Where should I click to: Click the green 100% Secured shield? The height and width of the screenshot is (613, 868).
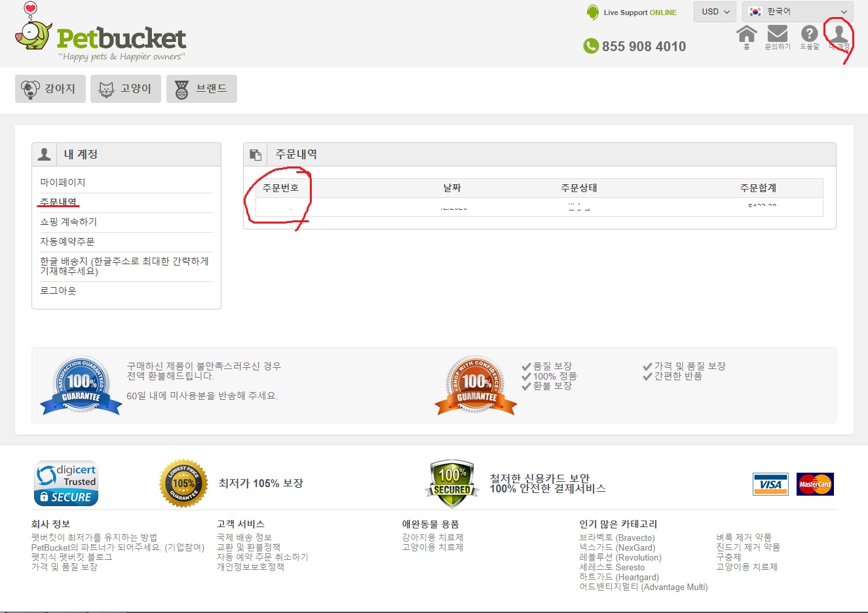pyautogui.click(x=452, y=484)
